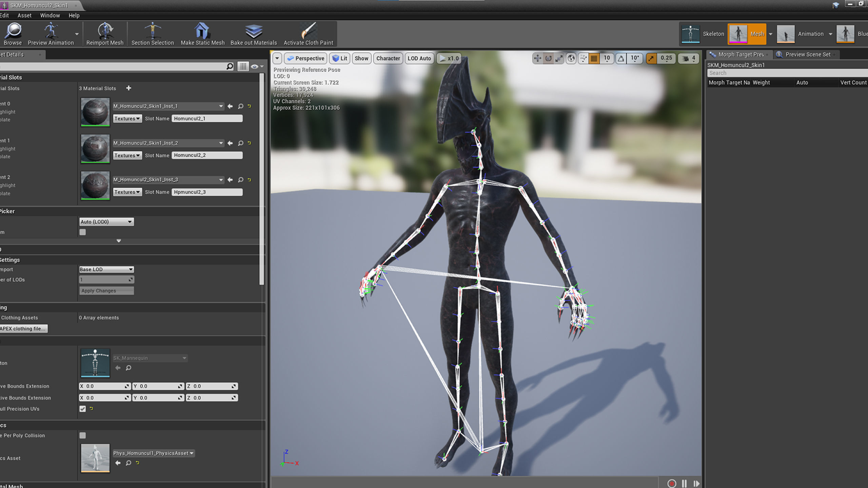Viewport: 868px width, 488px height.
Task: Reset M_Homuncul2_Skin1_Inst_3 to default arrow
Action: [x=250, y=180]
